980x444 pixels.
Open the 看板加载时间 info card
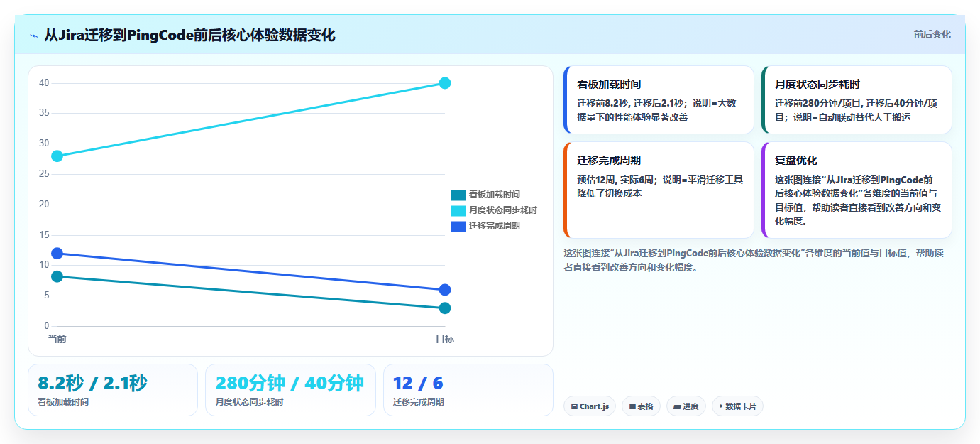pyautogui.click(x=659, y=100)
